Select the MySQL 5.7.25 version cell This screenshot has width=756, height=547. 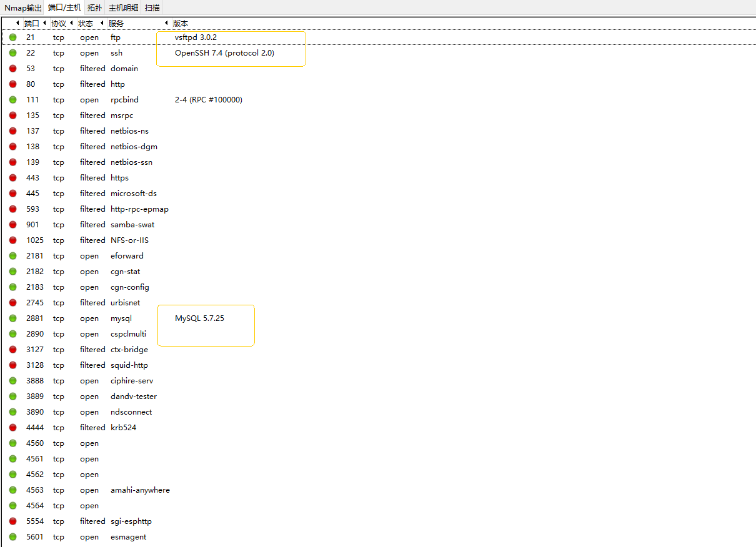pyautogui.click(x=199, y=318)
